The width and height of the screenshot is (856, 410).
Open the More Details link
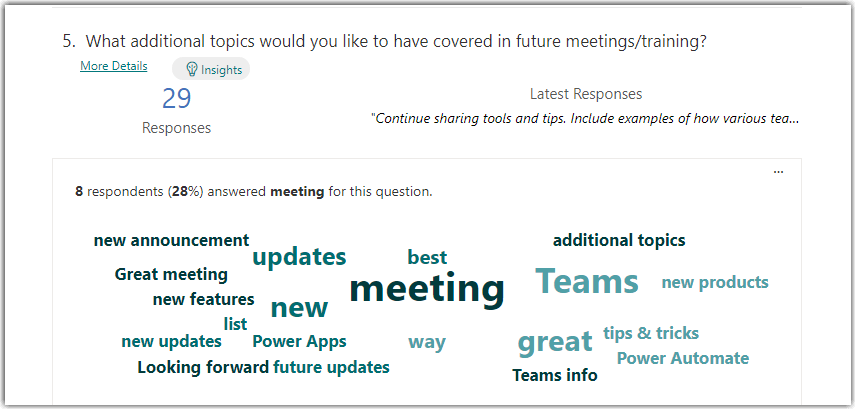coord(114,66)
